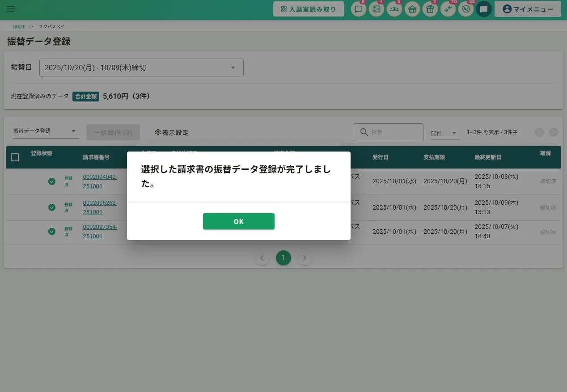This screenshot has width=567, height=392.
Task: Click the group people icon
Action: tap(394, 9)
